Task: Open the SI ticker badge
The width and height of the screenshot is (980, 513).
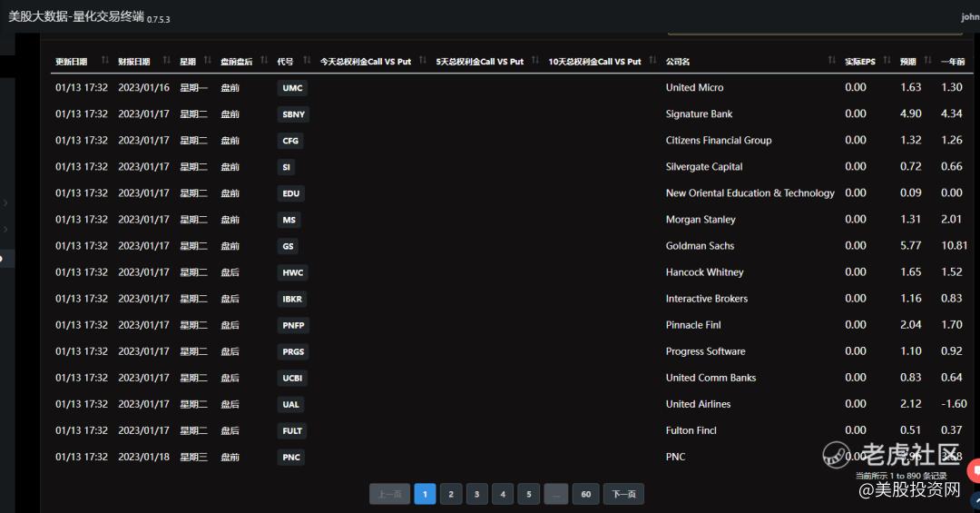Action: pyautogui.click(x=286, y=167)
